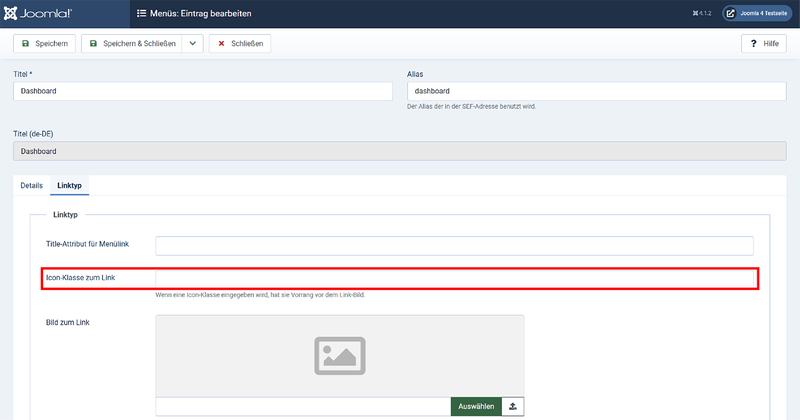800x420 pixels.
Task: Click the Bild zum Link path field
Action: [x=303, y=406]
